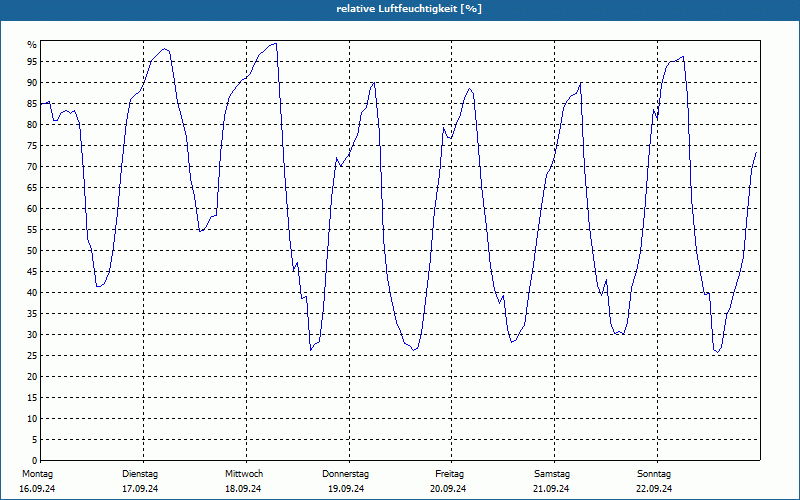Click the chart title 'relative Luftfeuchtigkeit [%]'
The height and width of the screenshot is (500, 800).
pyautogui.click(x=409, y=9)
